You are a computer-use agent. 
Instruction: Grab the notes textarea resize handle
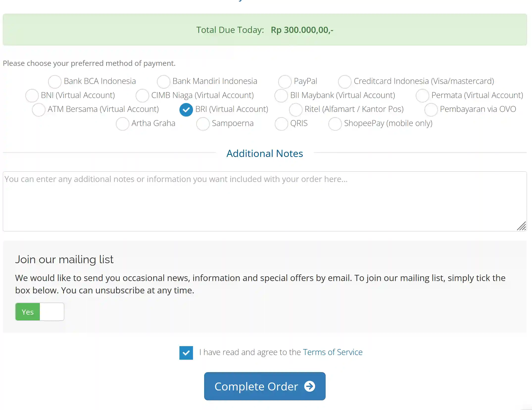pos(522,226)
